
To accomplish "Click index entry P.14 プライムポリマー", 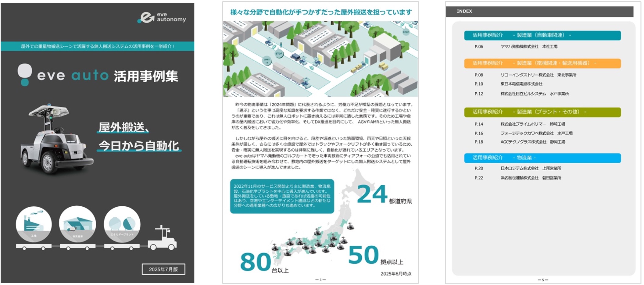I will click(520, 124).
